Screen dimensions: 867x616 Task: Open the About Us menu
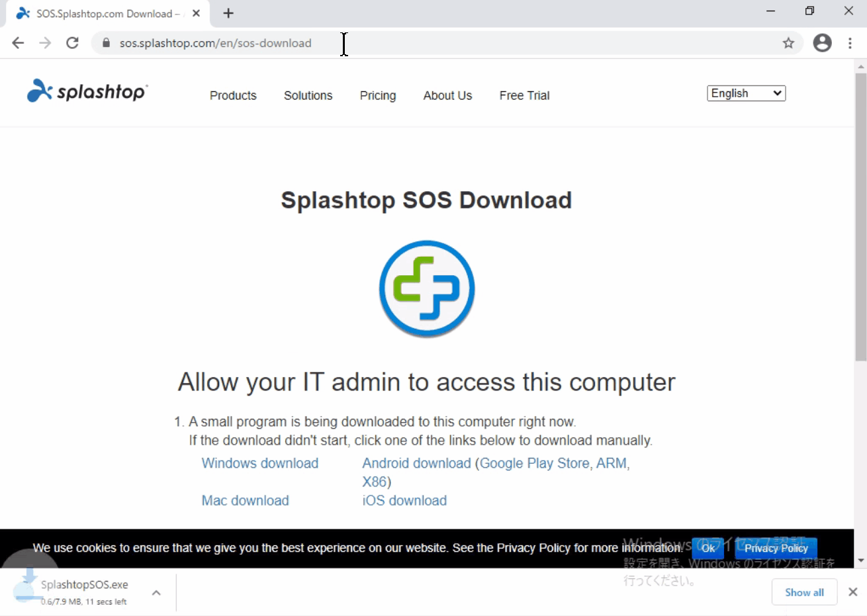(x=448, y=95)
